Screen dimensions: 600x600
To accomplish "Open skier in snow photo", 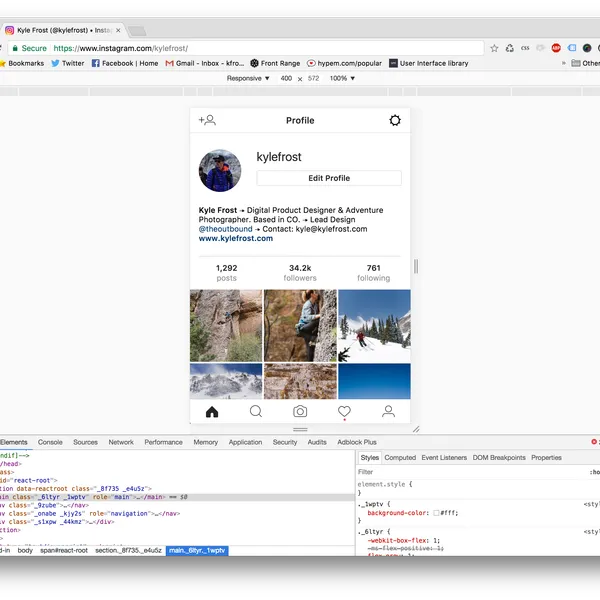I will pyautogui.click(x=374, y=326).
